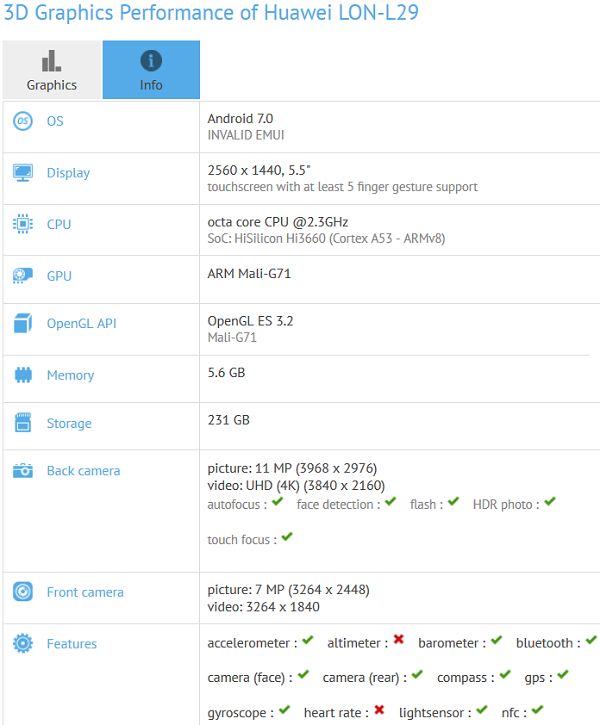Click the bluetooth check mark
The image size is (600, 725).
point(591,640)
